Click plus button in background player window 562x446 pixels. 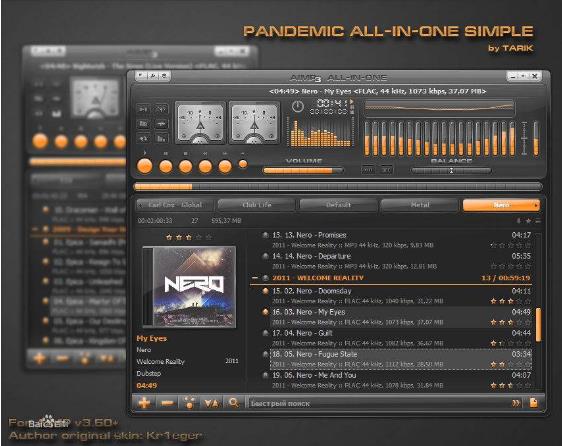(39, 358)
